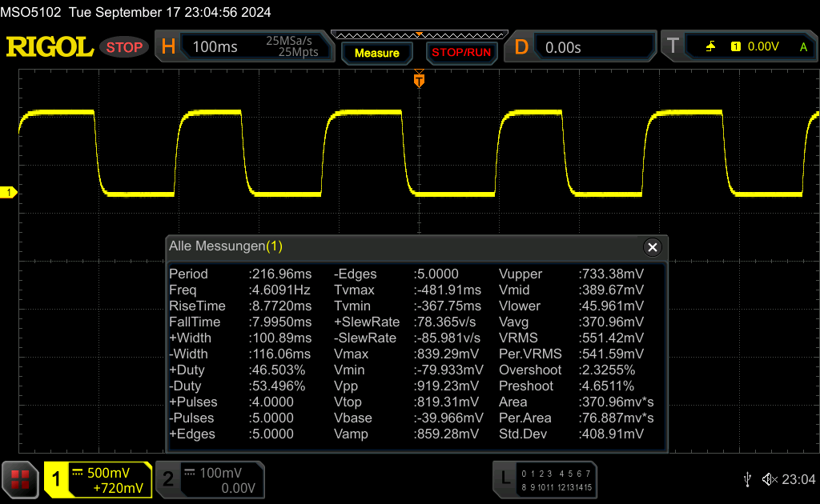The image size is (820, 504).
Task: Select the Freq 4.6091Hz measurement
Action: click(239, 290)
